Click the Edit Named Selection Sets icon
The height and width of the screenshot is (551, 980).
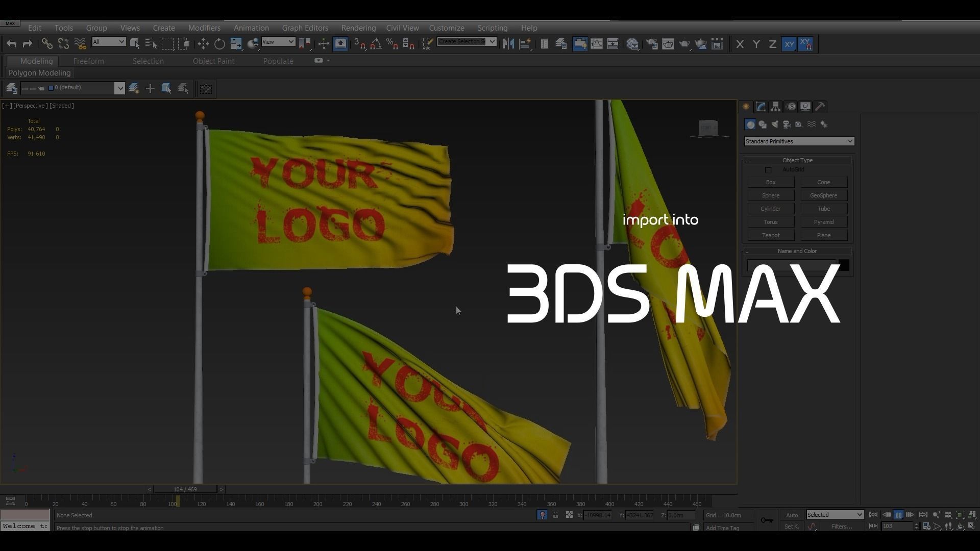point(428,44)
